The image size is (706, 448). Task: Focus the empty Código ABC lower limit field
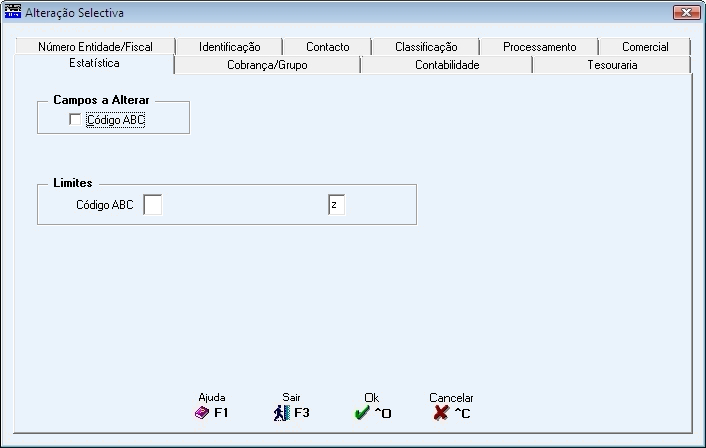[x=153, y=205]
